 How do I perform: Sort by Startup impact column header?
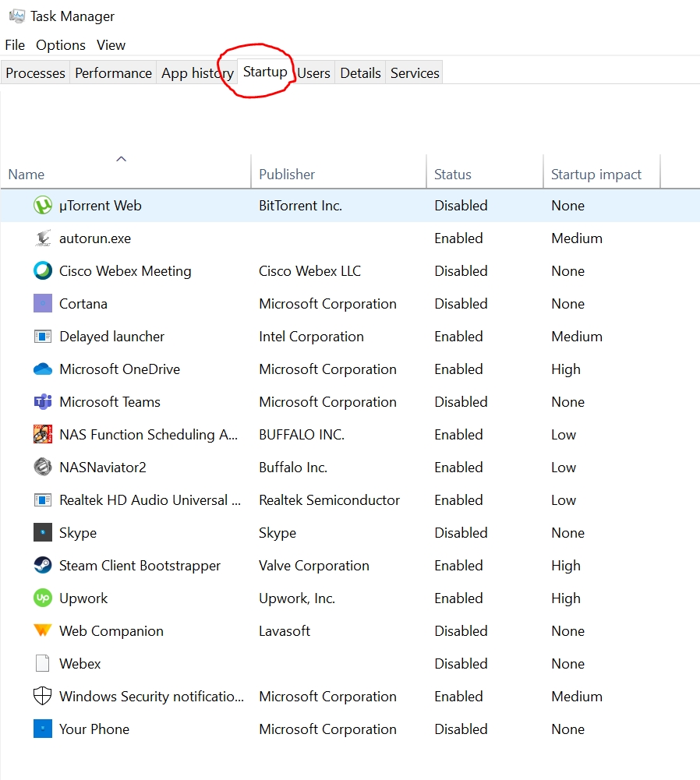click(596, 175)
